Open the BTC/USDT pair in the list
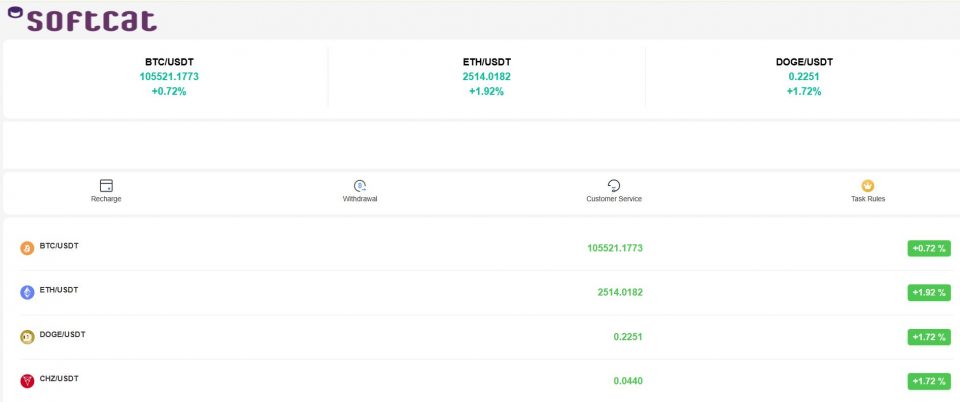This screenshot has height=402, width=960. [59, 245]
